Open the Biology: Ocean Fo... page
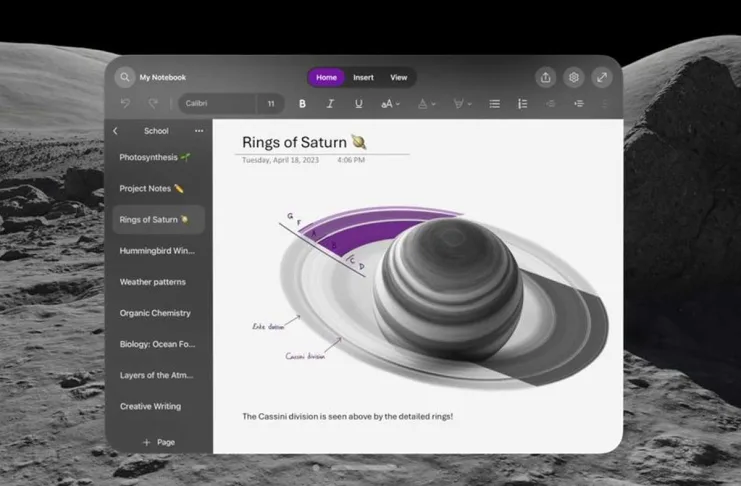Viewport: 741px width, 486px height. point(159,344)
